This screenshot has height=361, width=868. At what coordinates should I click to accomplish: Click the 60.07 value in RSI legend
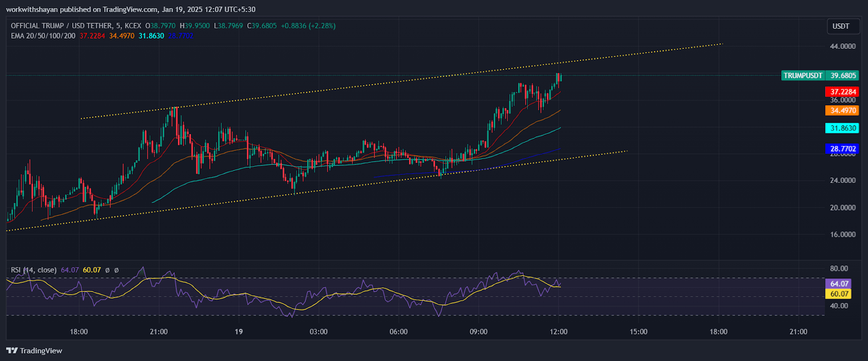92,270
